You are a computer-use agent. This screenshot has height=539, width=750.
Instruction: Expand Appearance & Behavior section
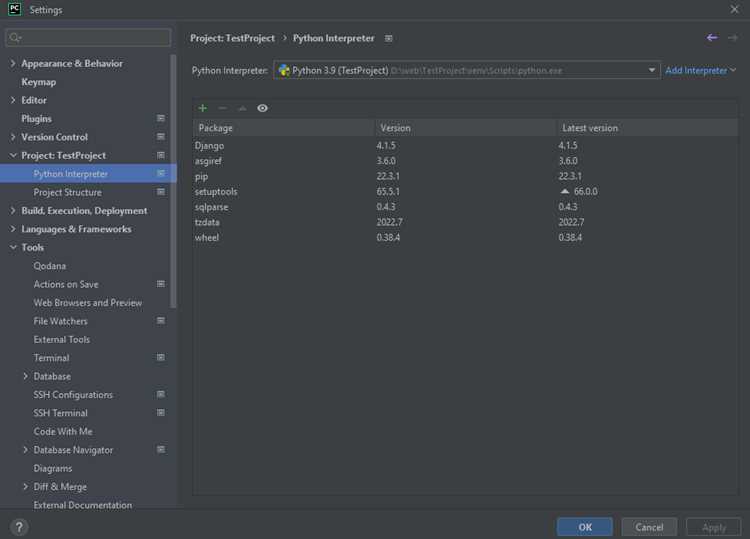point(13,63)
